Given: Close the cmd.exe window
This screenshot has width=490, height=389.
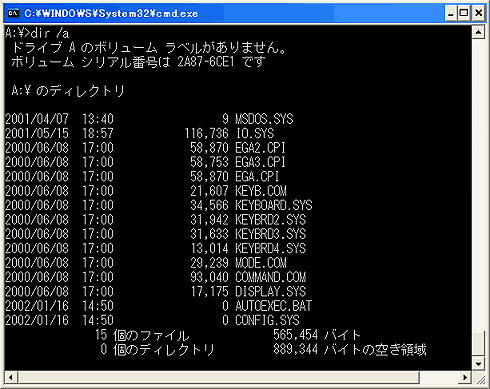Looking at the screenshot, I should 478,13.
